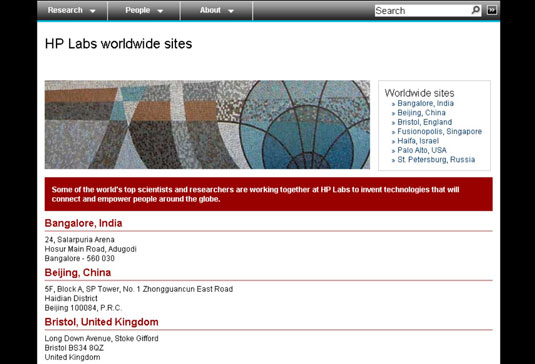
Task: Click the mosaic banner image
Action: click(x=207, y=125)
